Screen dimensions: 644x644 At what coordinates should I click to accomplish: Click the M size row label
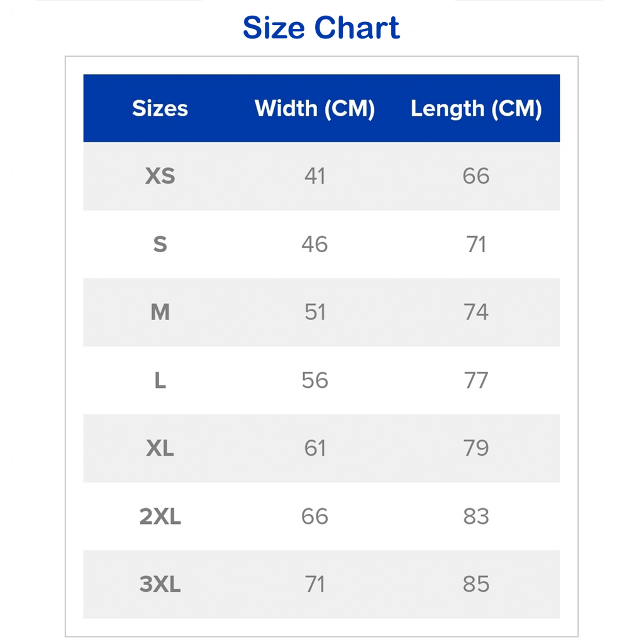(x=160, y=312)
